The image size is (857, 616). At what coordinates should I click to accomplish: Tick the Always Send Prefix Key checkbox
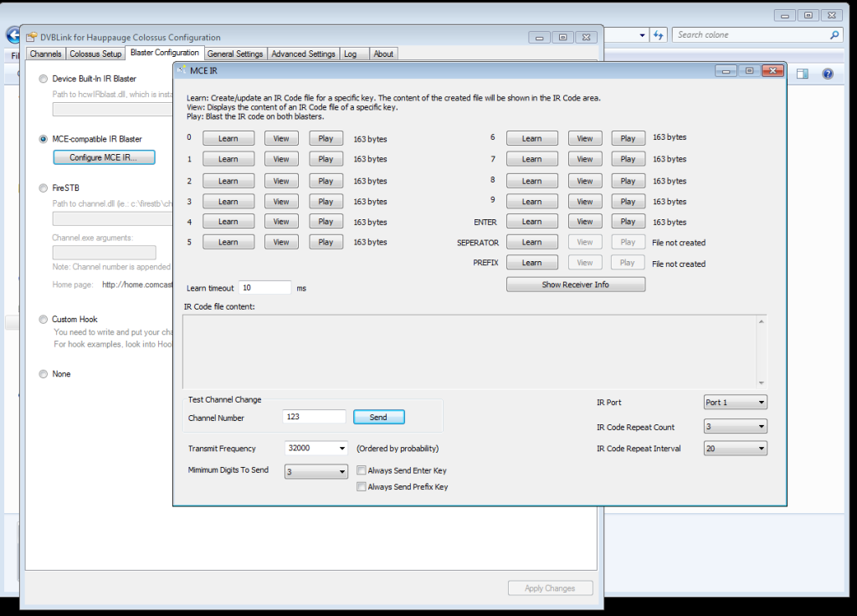[x=362, y=486]
